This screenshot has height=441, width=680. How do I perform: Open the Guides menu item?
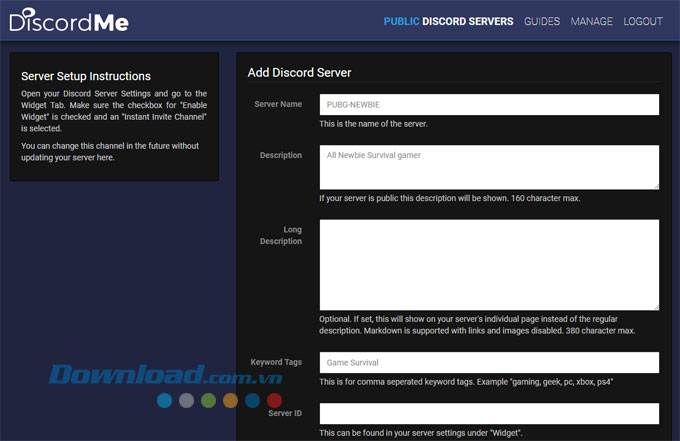pyautogui.click(x=542, y=21)
